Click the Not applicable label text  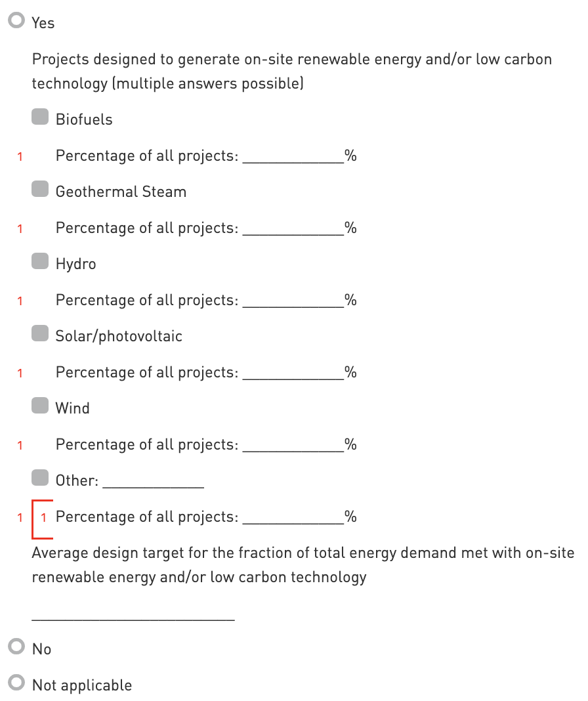[x=82, y=685]
